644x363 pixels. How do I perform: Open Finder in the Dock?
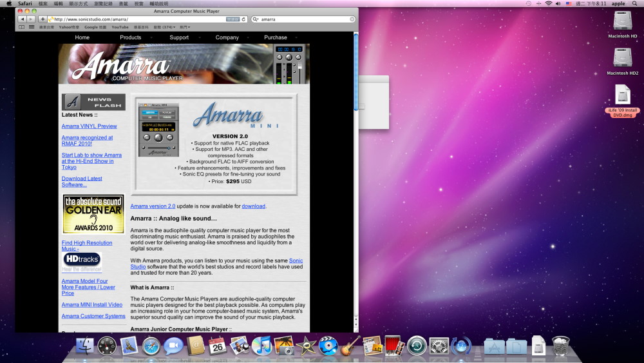(x=85, y=346)
